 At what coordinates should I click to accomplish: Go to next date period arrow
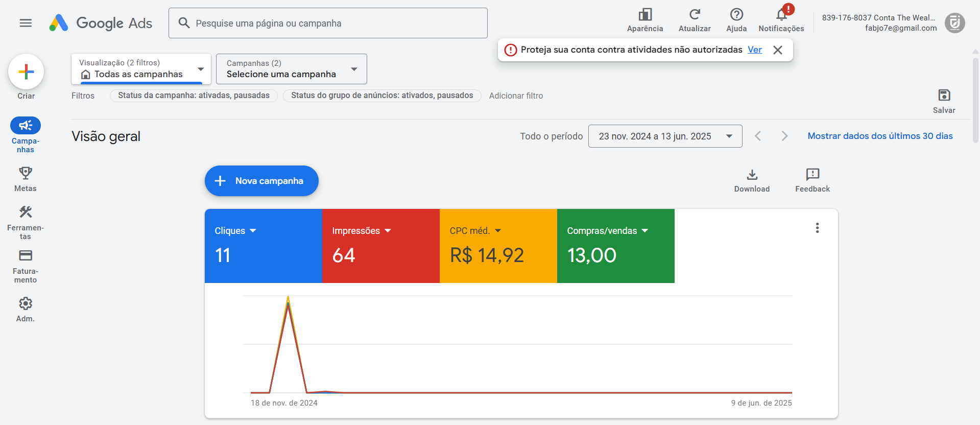pos(784,136)
